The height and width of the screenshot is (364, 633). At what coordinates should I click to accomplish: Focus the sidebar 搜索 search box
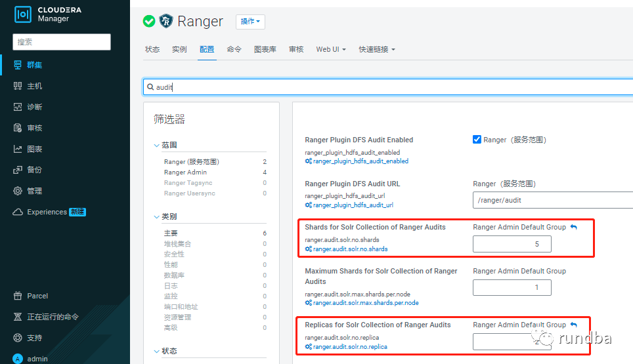pyautogui.click(x=62, y=42)
